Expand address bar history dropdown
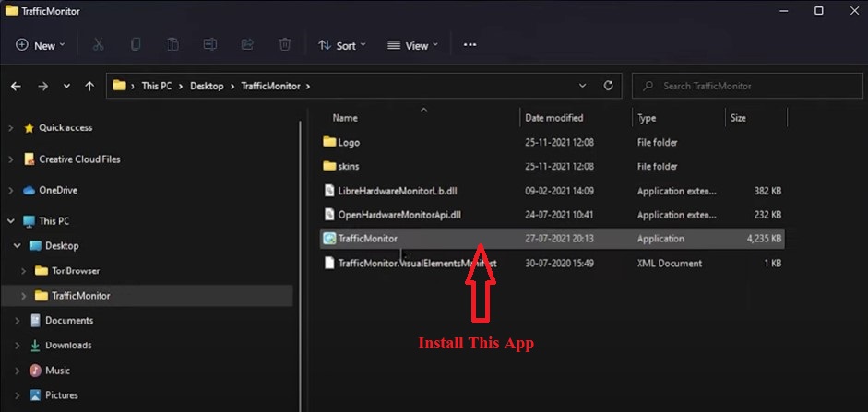 click(x=582, y=86)
